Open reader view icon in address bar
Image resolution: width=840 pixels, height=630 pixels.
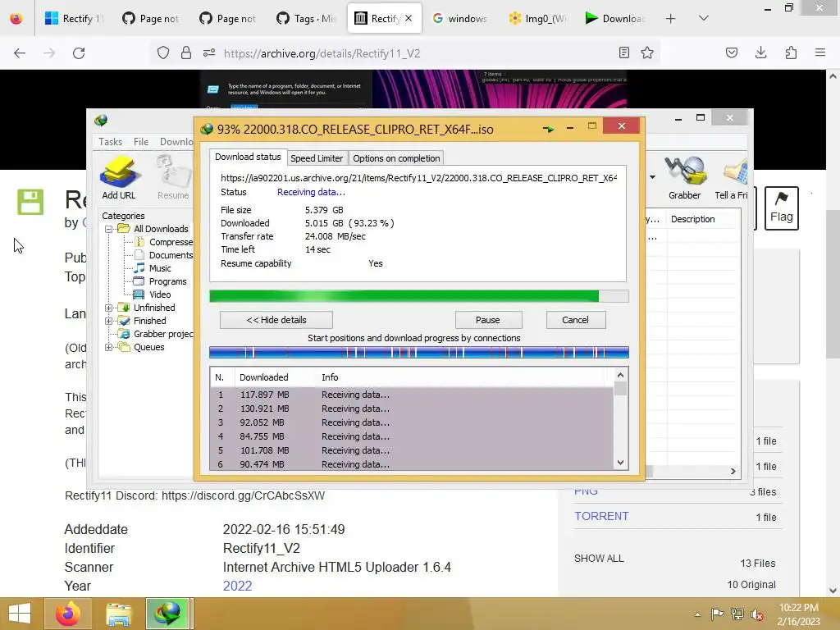click(x=623, y=52)
